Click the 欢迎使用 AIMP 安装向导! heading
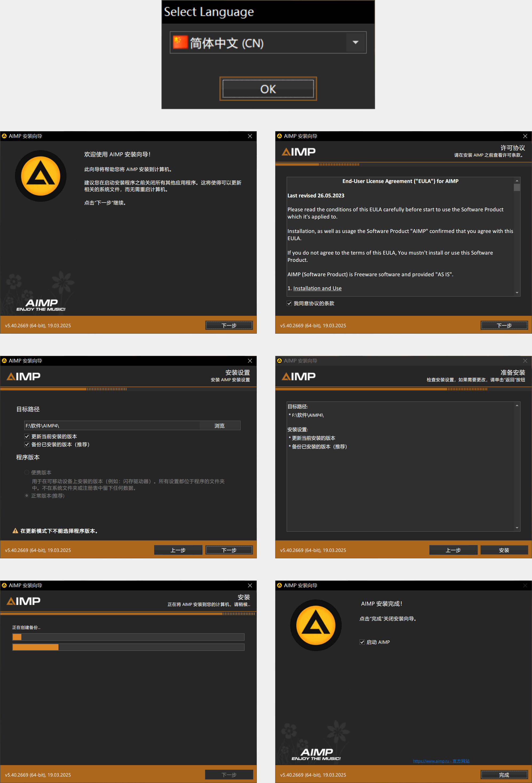 coord(117,154)
